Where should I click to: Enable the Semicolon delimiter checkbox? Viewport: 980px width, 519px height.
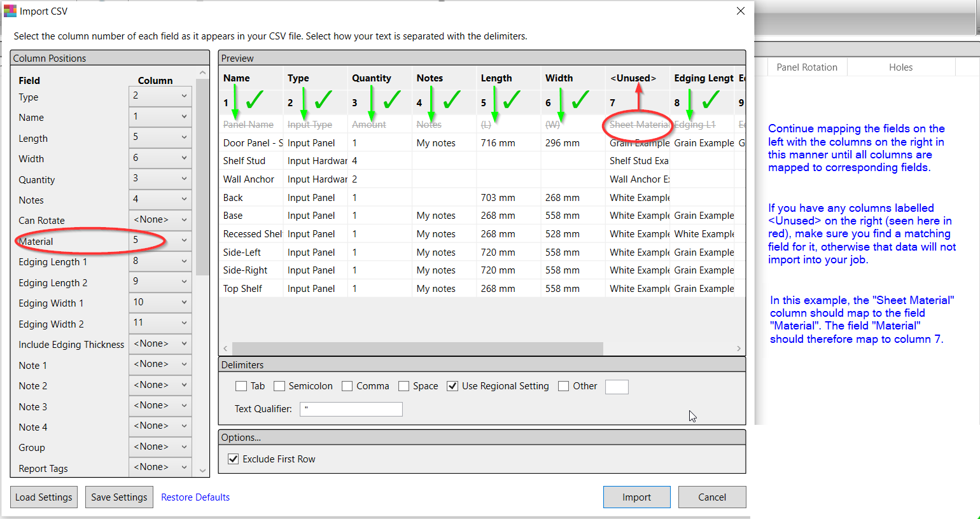coord(279,386)
